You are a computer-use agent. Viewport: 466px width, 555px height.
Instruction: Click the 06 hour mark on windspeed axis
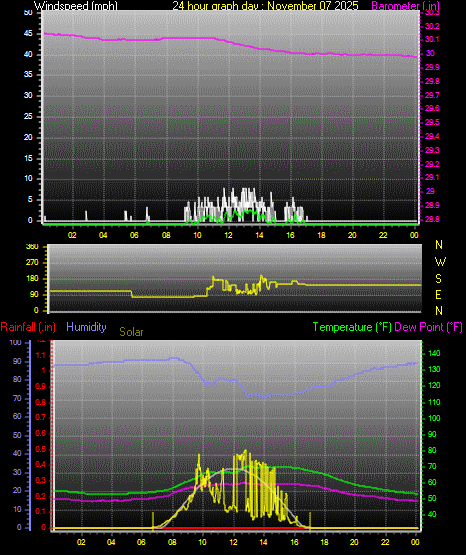(134, 235)
